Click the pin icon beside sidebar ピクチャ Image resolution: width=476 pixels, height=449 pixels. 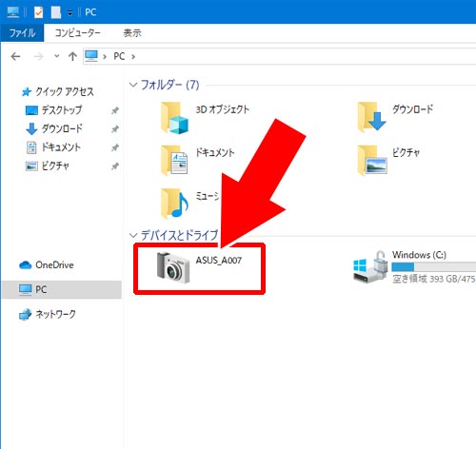coord(115,166)
